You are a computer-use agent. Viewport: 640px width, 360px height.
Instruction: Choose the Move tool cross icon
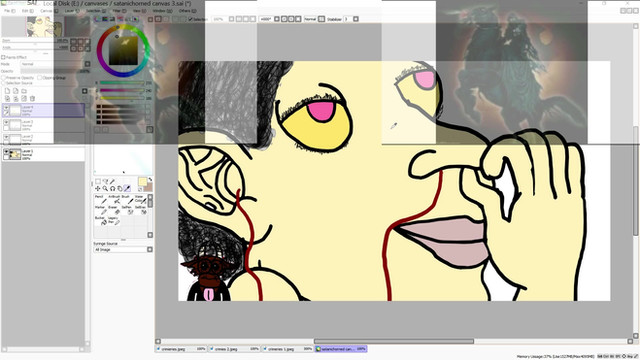98,188
